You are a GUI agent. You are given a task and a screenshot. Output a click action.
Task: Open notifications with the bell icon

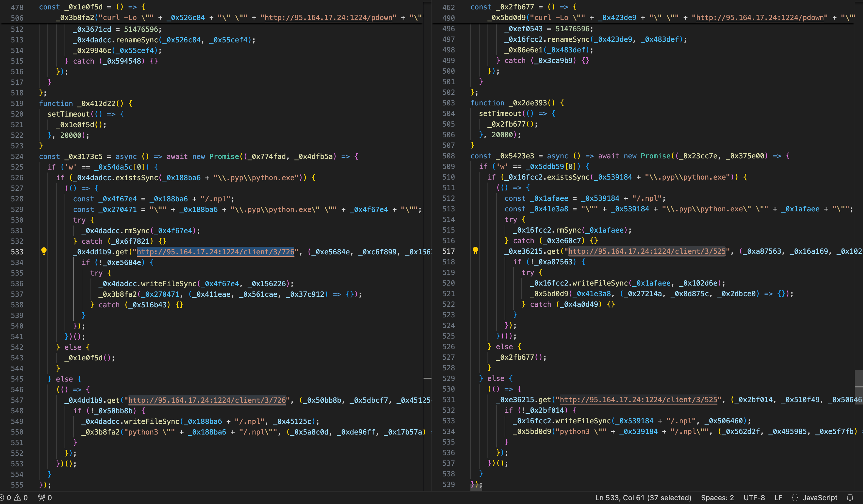tap(850, 498)
